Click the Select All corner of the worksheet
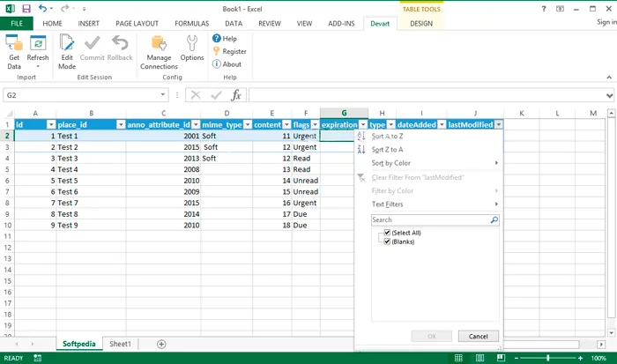617x364 pixels. (8, 114)
